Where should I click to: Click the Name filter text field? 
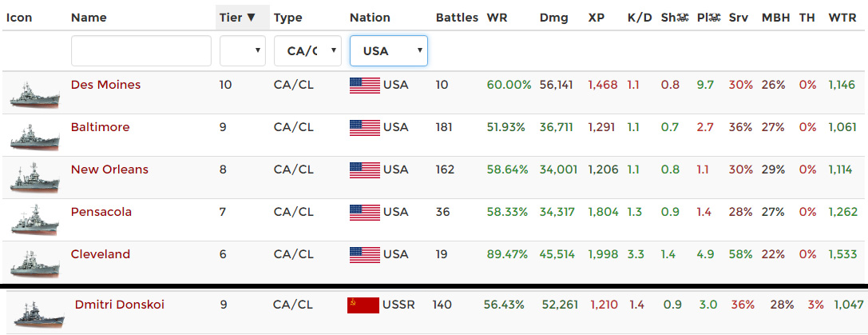[x=141, y=50]
